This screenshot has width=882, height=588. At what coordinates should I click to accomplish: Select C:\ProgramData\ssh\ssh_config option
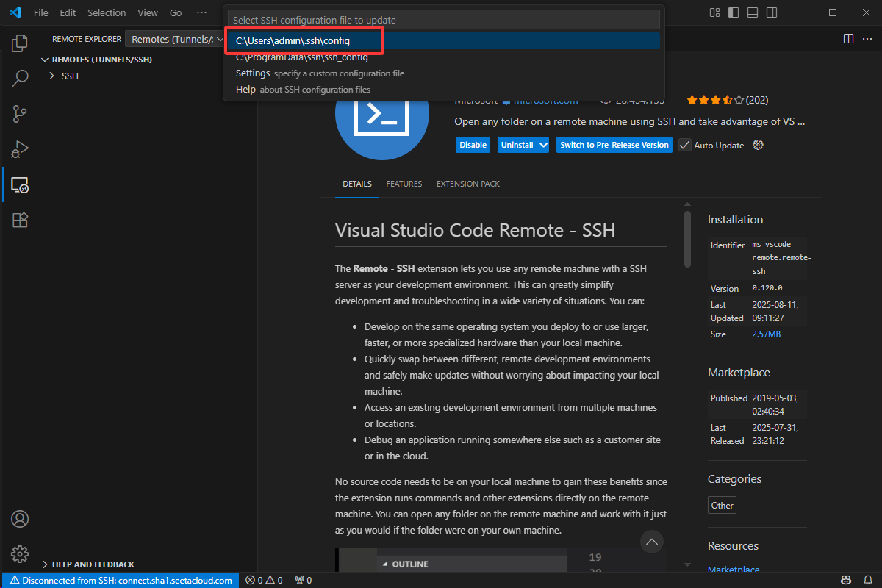coord(443,57)
